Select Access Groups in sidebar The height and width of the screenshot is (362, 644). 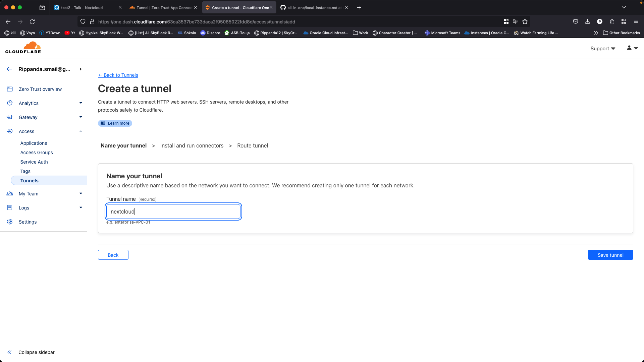pyautogui.click(x=37, y=153)
